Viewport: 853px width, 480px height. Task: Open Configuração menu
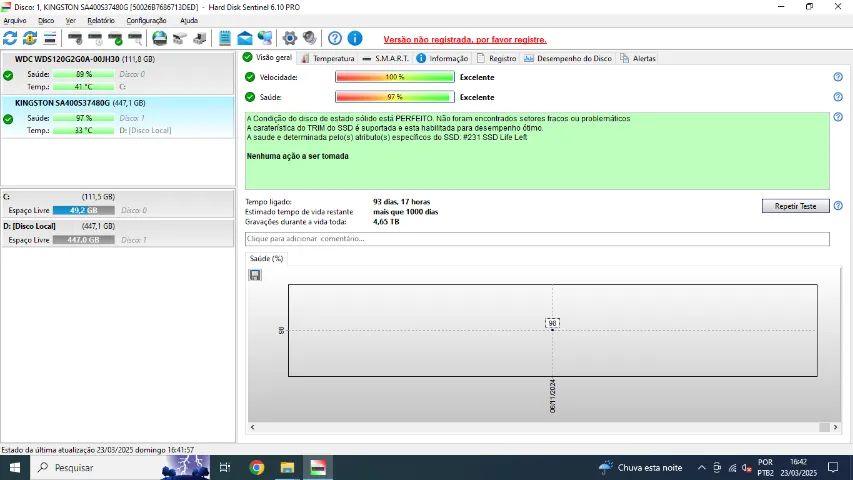point(146,20)
